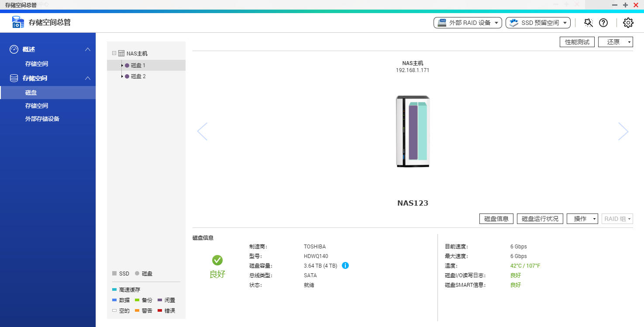Click the 磁盘运行状况 button
The image size is (644, 327).
540,219
